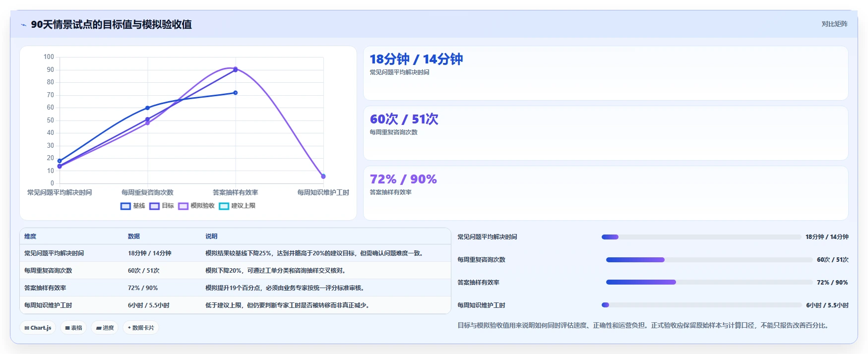Select the 表格 chip
868x354 pixels.
point(73,328)
